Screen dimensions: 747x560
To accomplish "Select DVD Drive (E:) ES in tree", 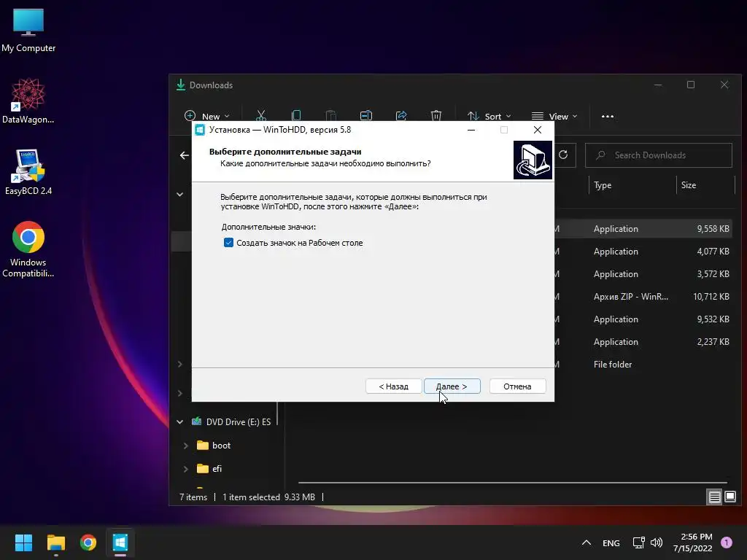I will [231, 422].
